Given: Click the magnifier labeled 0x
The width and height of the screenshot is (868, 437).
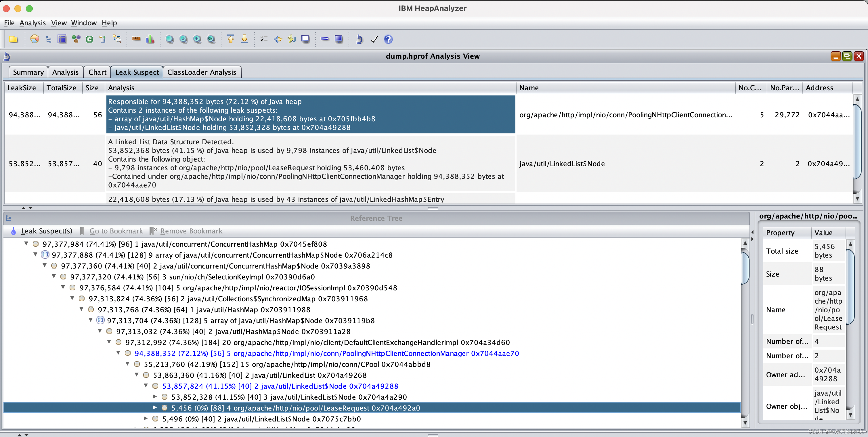Looking at the screenshot, I should tap(211, 39).
